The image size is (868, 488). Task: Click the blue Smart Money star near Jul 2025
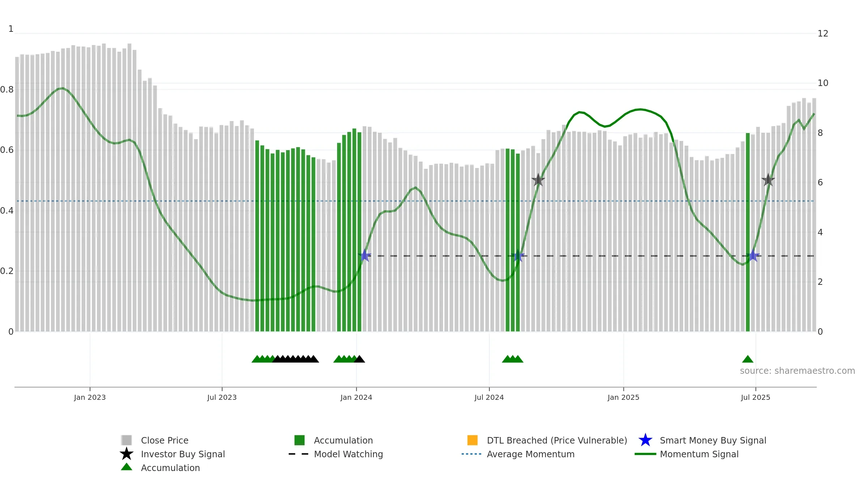(x=753, y=256)
